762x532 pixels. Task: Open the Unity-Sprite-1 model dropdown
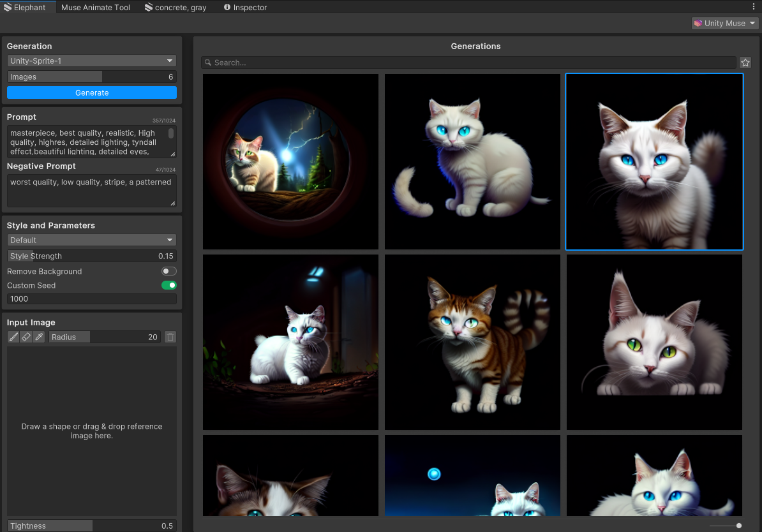[91, 61]
